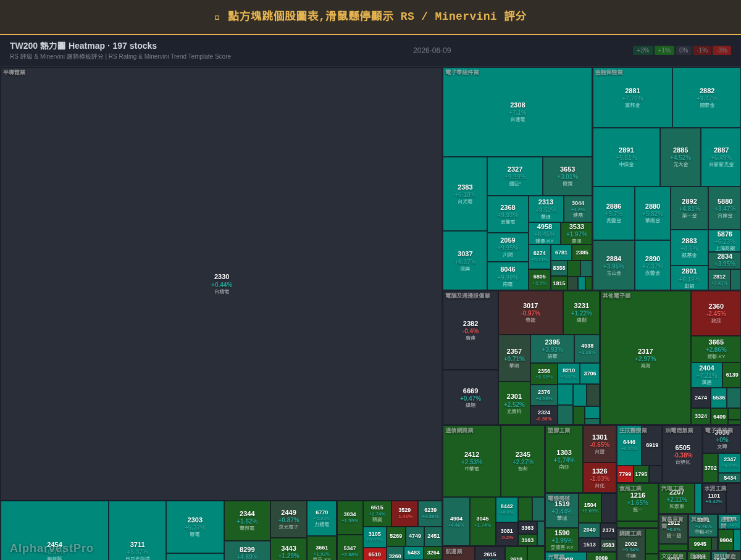Open the 2382 廣達 block
This screenshot has width=741, height=560.
(471, 330)
